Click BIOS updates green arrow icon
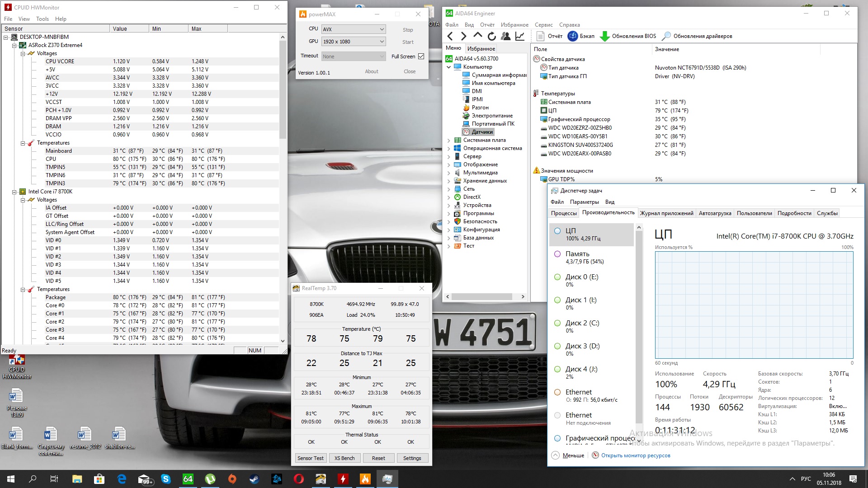Screen dimensions: 868x488 point(604,36)
